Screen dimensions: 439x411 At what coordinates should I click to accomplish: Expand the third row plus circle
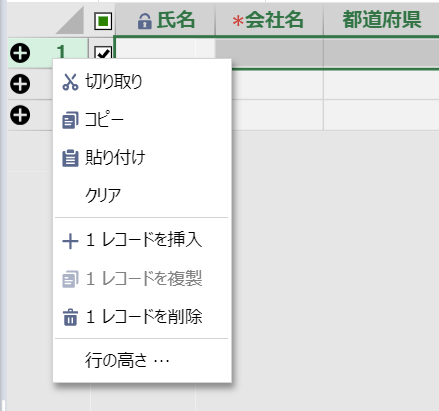click(x=20, y=115)
